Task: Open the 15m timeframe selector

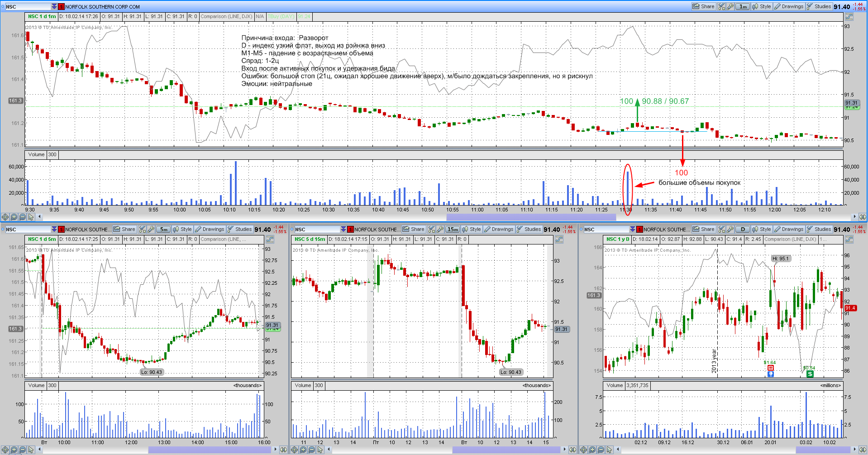Action: [x=453, y=229]
